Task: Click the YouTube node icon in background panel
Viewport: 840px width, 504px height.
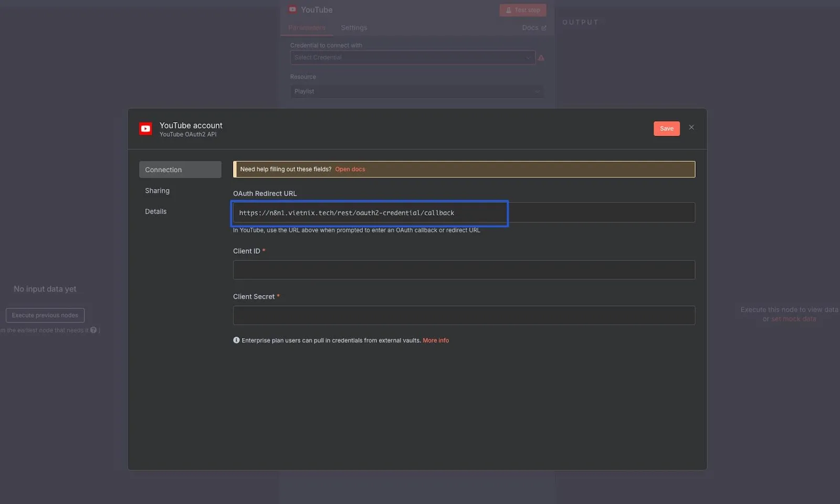Action: tap(292, 9)
